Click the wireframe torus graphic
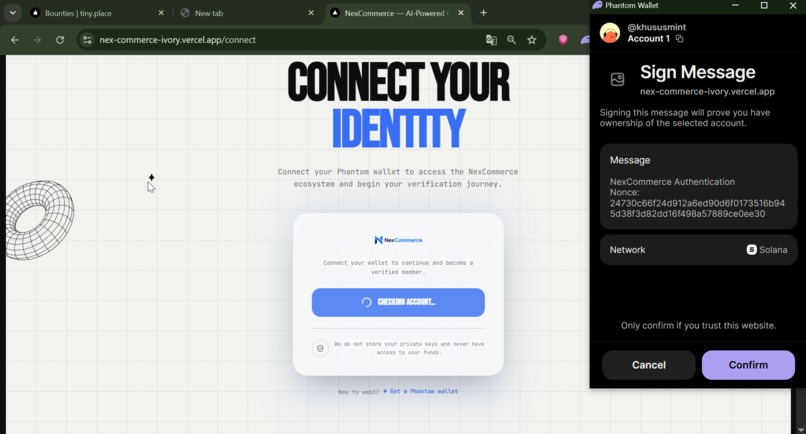The width and height of the screenshot is (806, 434). click(40, 220)
